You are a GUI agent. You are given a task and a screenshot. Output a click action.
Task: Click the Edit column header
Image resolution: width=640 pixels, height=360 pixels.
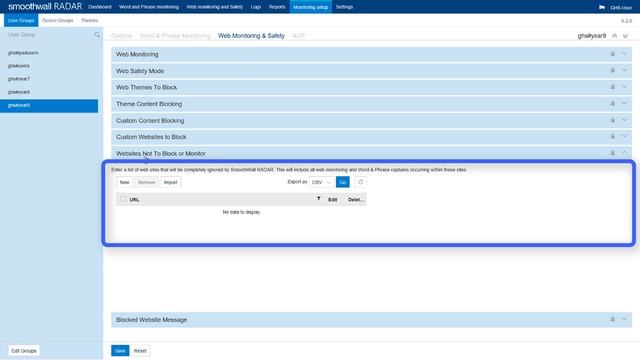click(333, 200)
